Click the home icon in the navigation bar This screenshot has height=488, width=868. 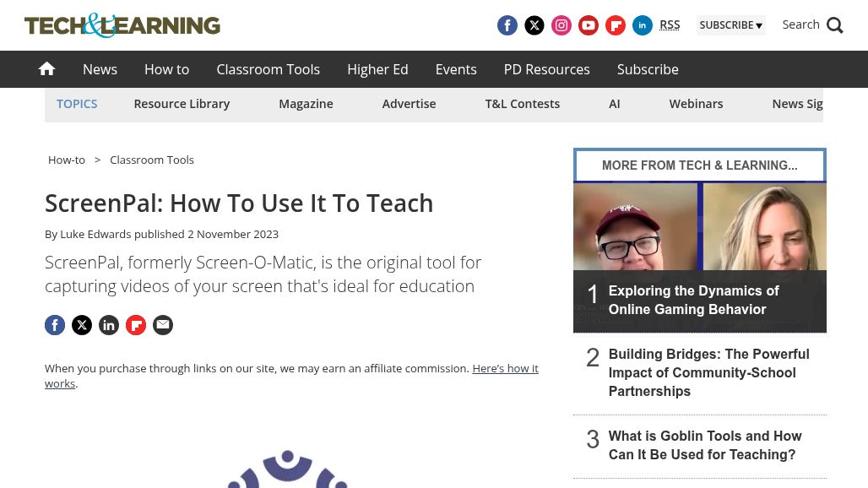coord(46,68)
